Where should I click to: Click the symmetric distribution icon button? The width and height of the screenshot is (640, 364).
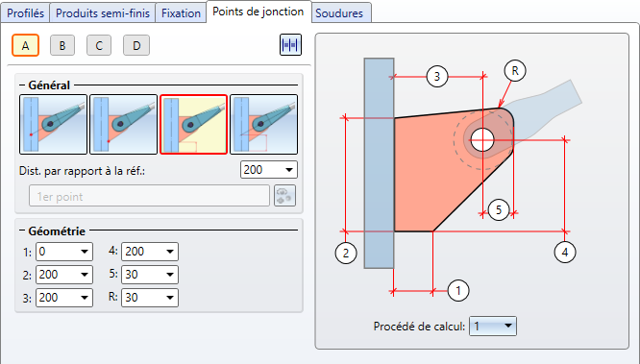[290, 45]
